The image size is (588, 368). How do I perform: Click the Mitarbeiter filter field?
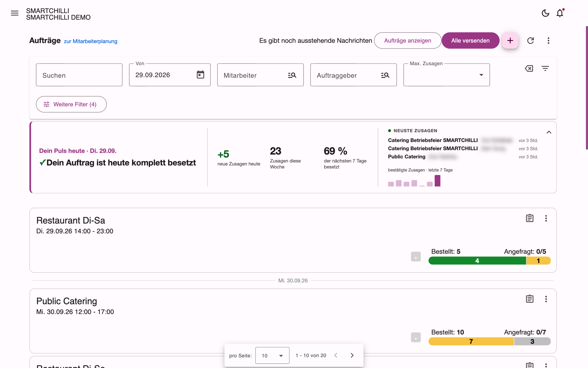tap(260, 75)
